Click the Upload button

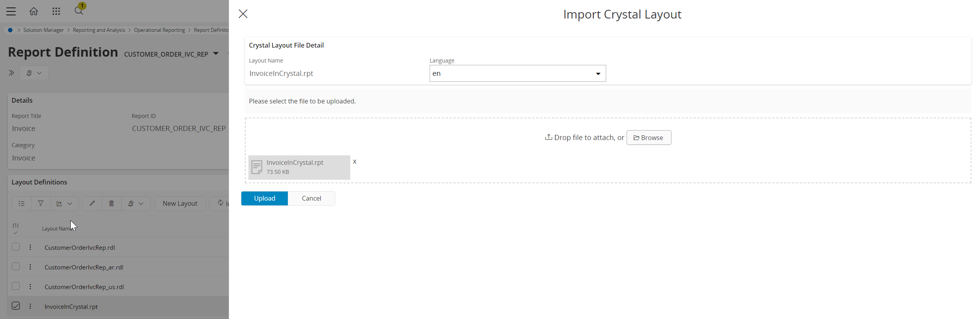click(x=265, y=198)
